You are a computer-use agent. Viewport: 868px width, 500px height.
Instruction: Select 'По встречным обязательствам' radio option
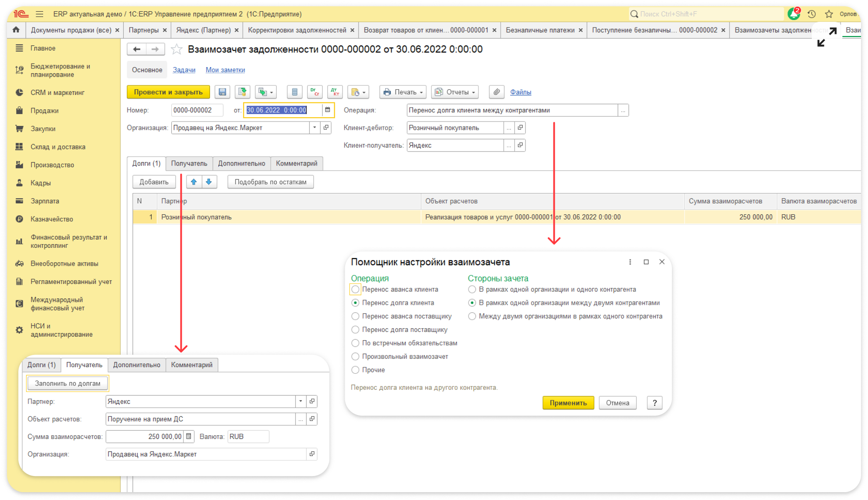click(x=356, y=343)
